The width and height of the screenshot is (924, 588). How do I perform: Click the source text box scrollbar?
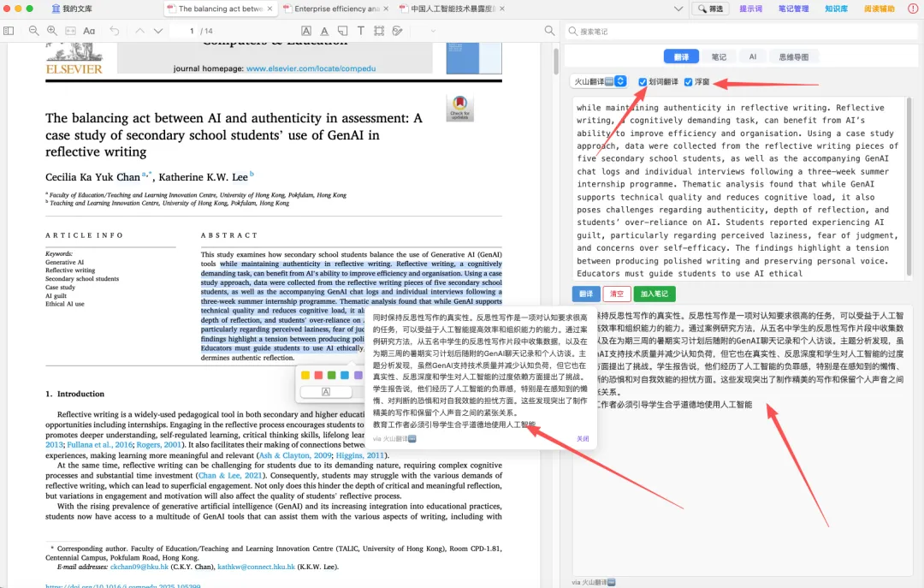tap(909, 187)
